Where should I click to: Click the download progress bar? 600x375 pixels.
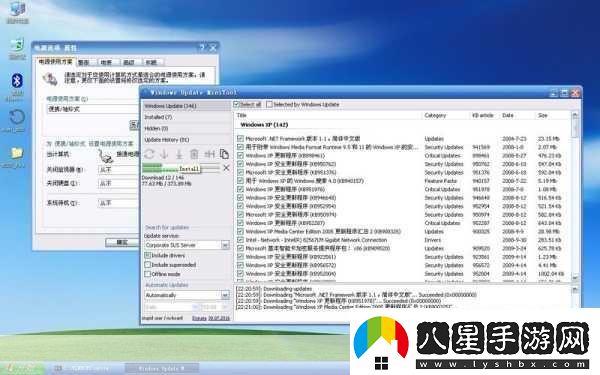coord(181,168)
